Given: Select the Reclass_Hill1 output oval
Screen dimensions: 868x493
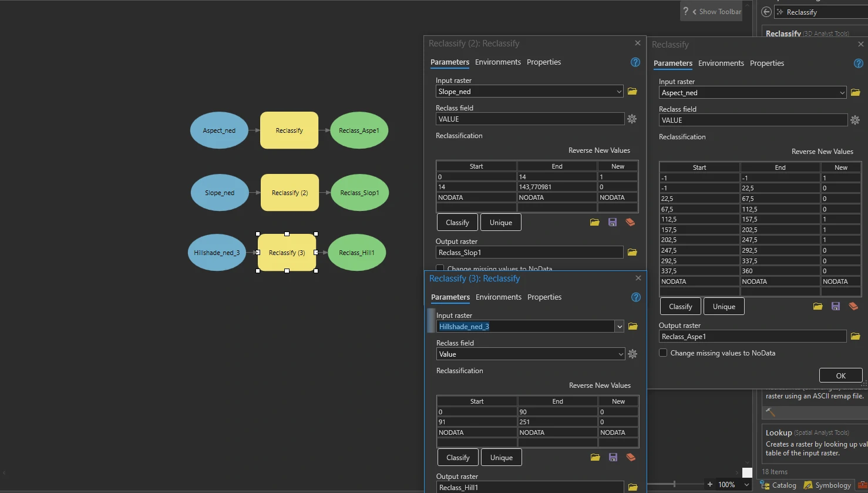Looking at the screenshot, I should point(356,253).
